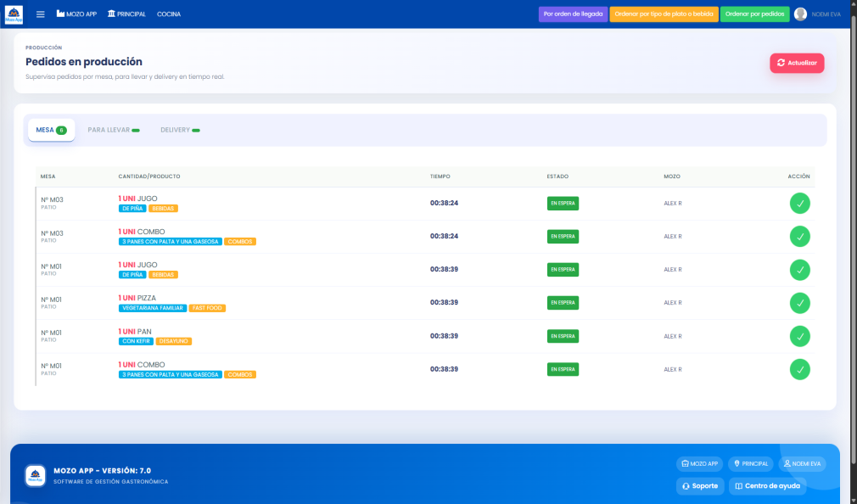Select the Mesa tab
Viewport: 857px width, 504px height.
tap(51, 130)
